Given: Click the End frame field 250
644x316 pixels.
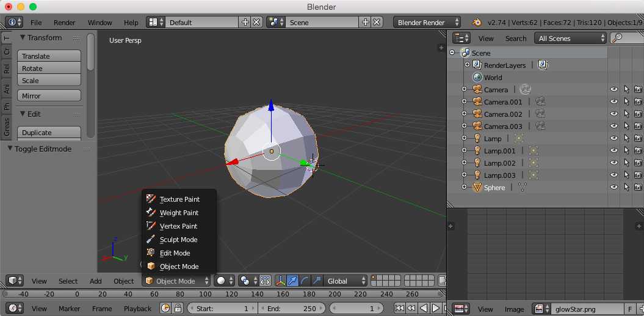Looking at the screenshot, I should tap(292, 308).
